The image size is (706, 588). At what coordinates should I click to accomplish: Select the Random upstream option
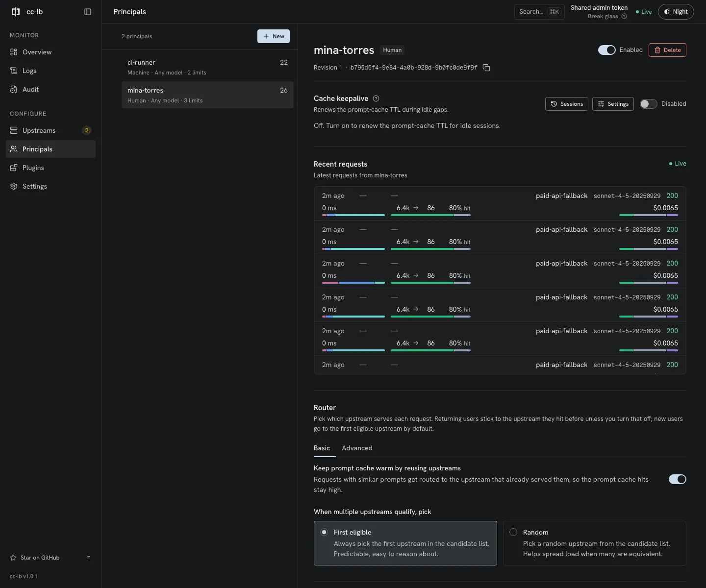click(595, 543)
